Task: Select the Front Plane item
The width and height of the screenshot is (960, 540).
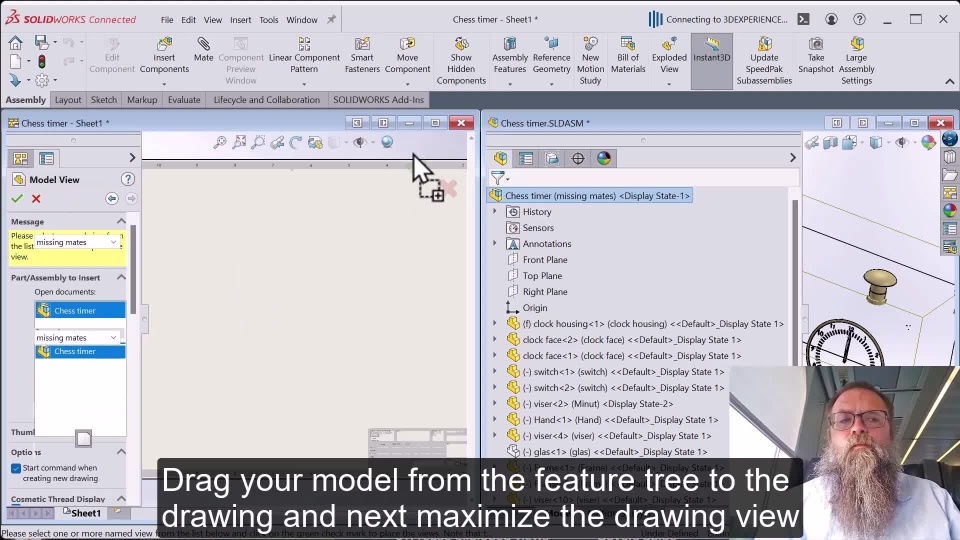Action: [x=545, y=260]
